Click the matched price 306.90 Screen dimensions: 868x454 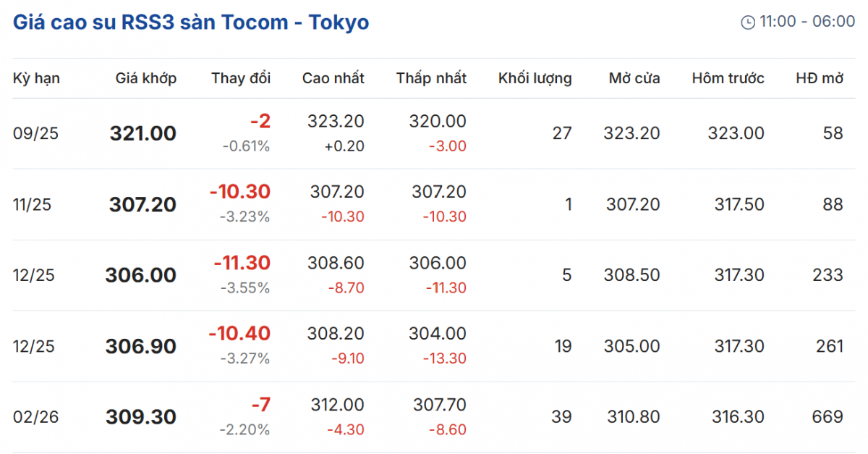141,347
